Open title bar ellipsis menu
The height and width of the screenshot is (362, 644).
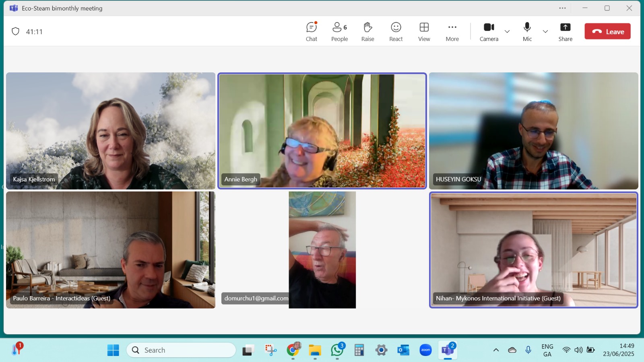tap(562, 8)
